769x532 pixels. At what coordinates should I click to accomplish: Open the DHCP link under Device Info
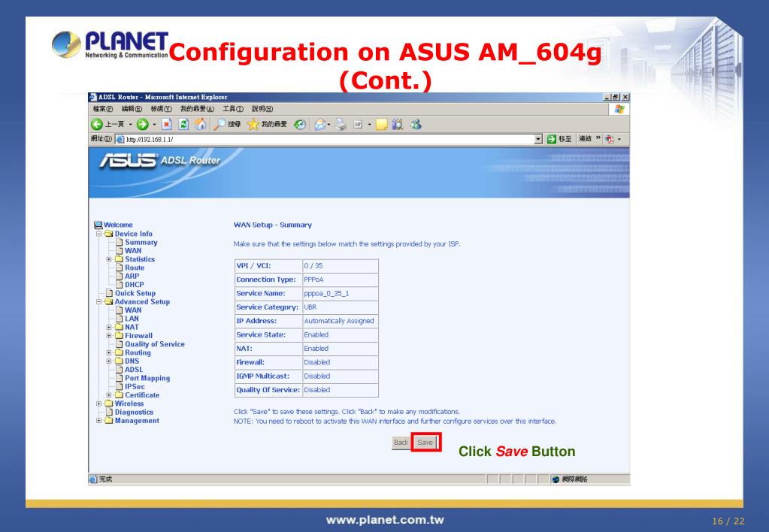(x=135, y=284)
